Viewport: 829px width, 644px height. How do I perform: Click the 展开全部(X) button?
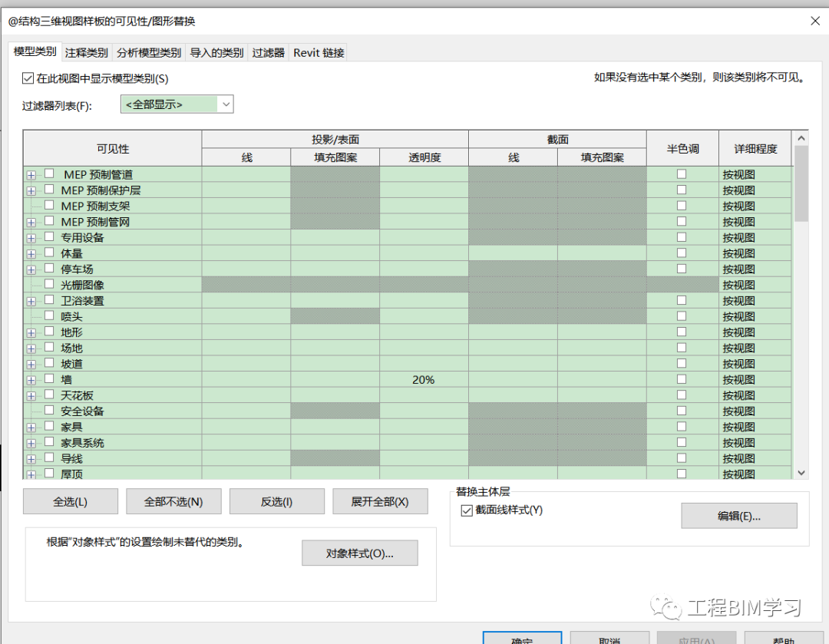tap(380, 501)
